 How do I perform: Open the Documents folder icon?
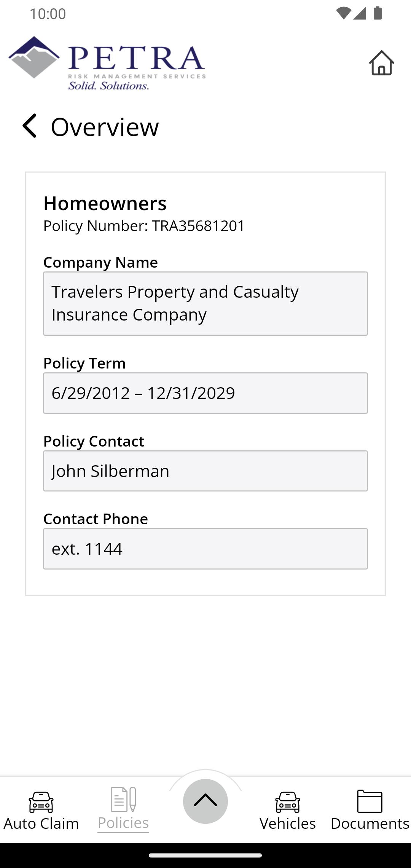click(370, 801)
